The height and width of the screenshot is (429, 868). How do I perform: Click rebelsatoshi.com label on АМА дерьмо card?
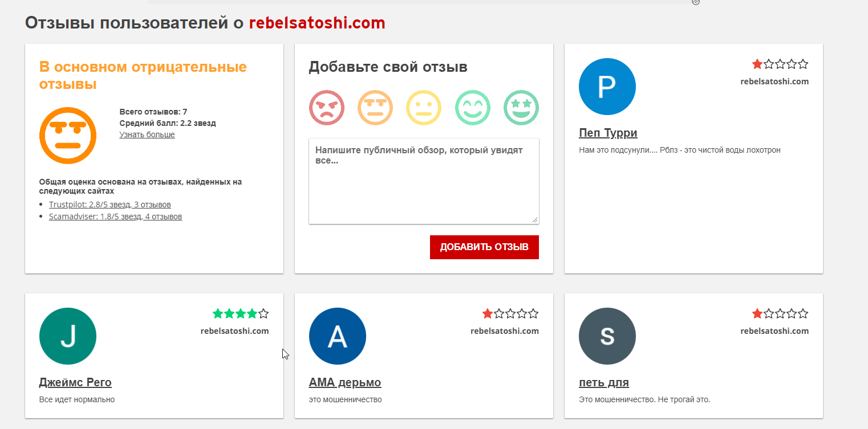(505, 330)
